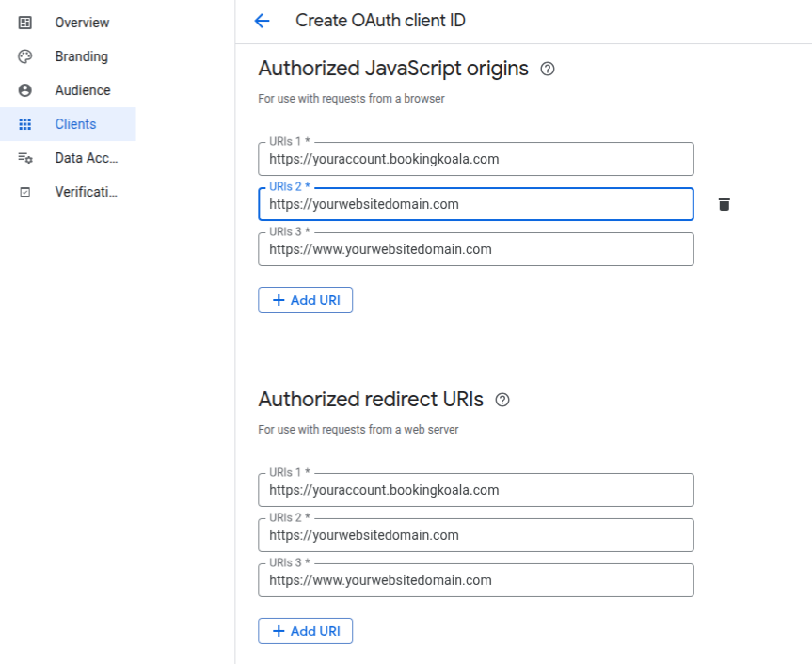Open the Overview menu item
812x664 pixels.
[82, 23]
